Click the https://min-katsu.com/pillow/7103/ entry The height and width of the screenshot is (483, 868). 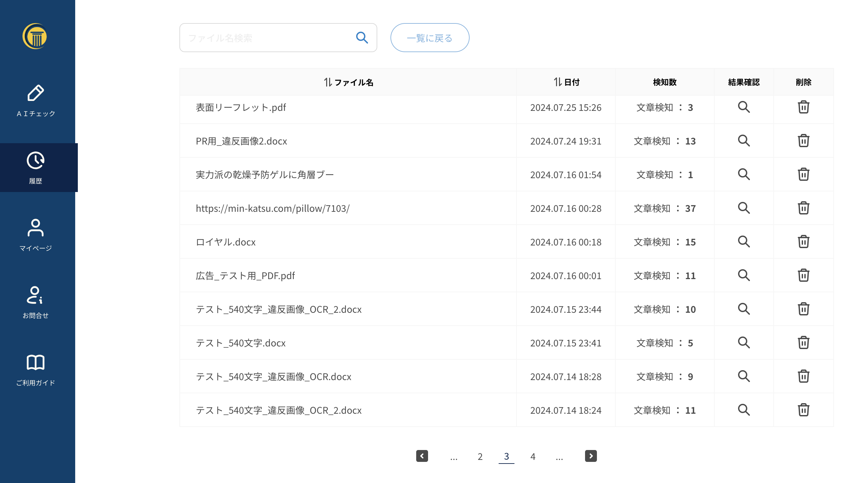pyautogui.click(x=273, y=209)
